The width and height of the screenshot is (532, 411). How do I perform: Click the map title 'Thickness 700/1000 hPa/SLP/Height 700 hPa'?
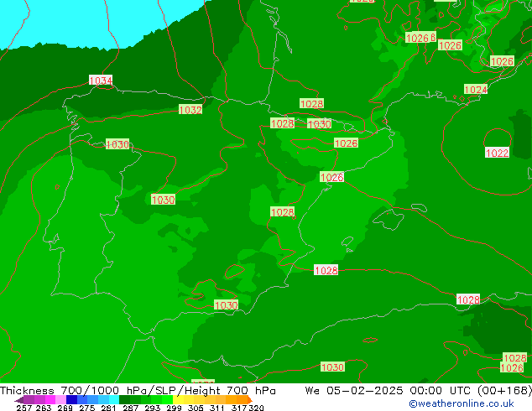pyautogui.click(x=138, y=391)
